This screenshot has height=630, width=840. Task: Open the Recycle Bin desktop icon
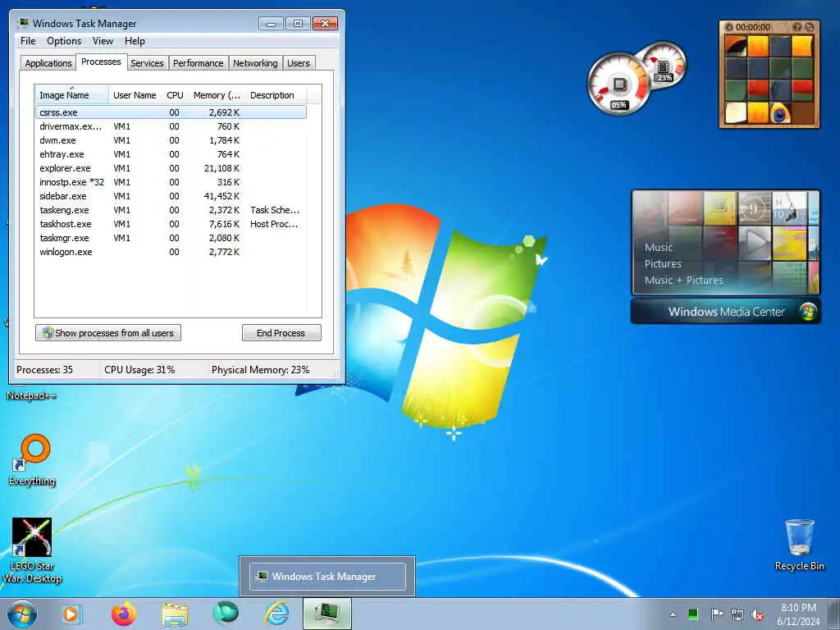799,545
